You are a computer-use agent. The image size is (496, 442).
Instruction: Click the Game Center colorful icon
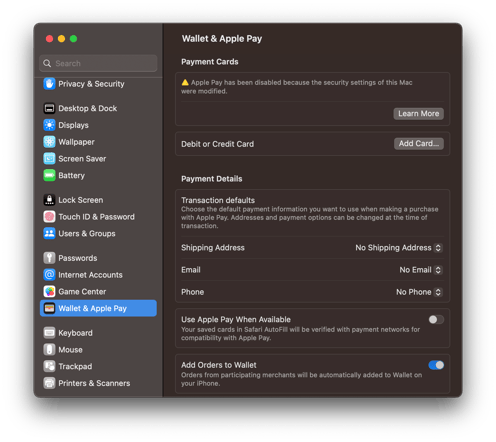[49, 292]
